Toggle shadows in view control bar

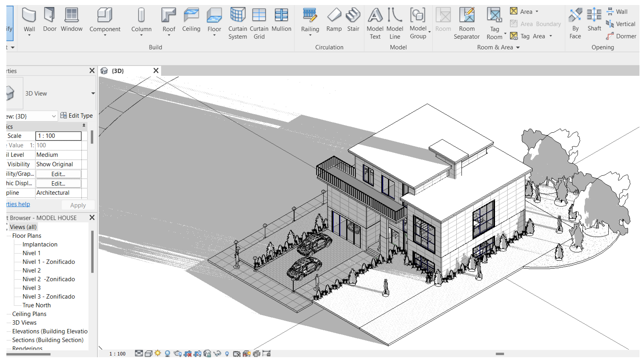(x=167, y=353)
